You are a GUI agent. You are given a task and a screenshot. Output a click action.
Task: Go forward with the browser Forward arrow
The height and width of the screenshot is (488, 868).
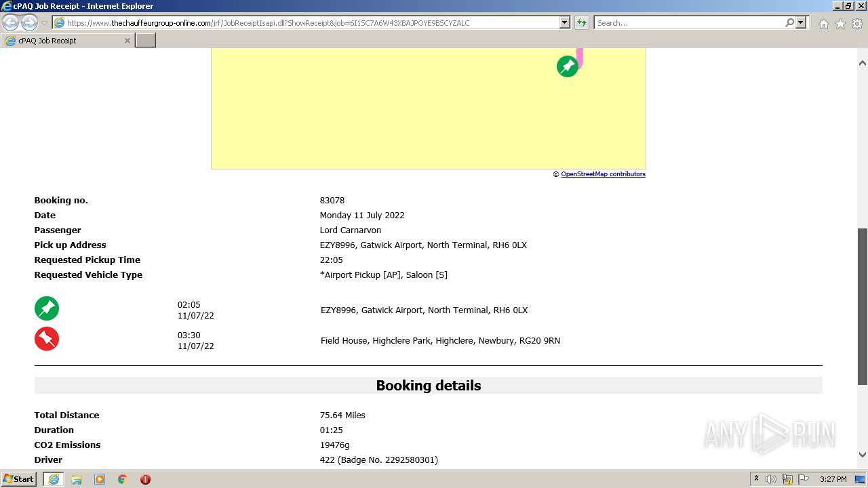coord(29,22)
